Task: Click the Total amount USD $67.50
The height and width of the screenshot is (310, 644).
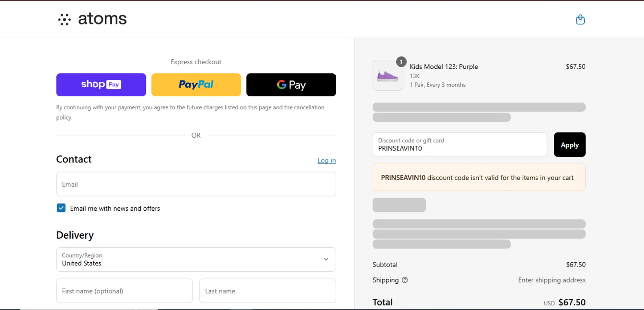Action: (565, 303)
